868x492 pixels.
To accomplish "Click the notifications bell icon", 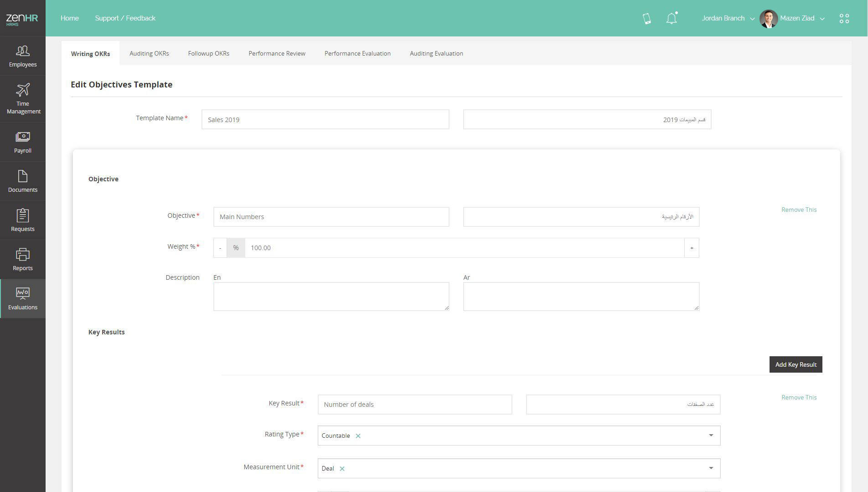I will 671,18.
